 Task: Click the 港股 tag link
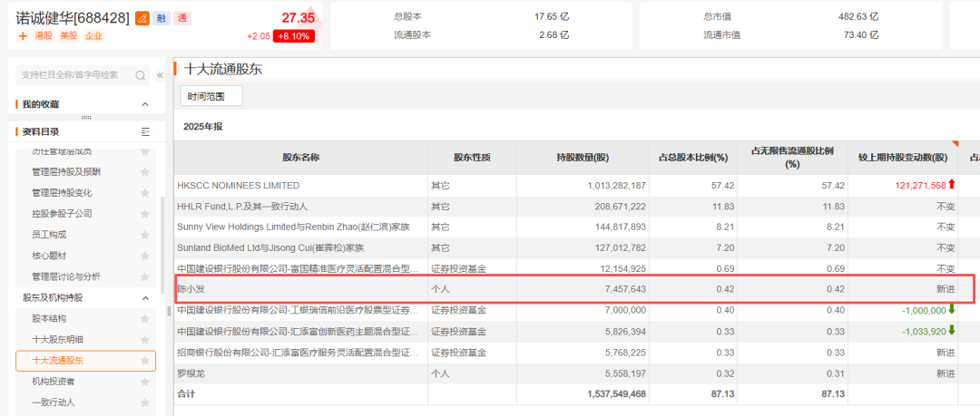[44, 36]
